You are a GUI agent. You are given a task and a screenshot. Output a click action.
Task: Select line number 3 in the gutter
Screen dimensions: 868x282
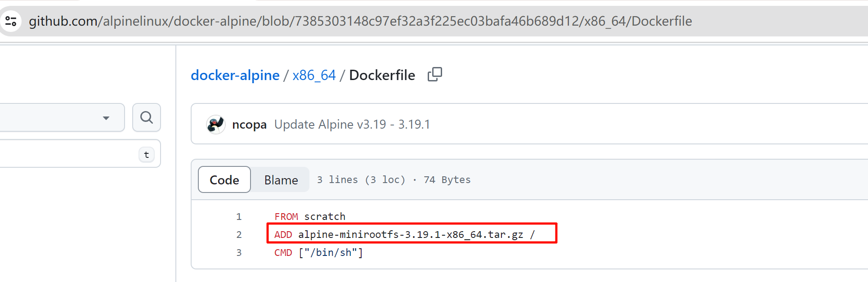(x=239, y=253)
